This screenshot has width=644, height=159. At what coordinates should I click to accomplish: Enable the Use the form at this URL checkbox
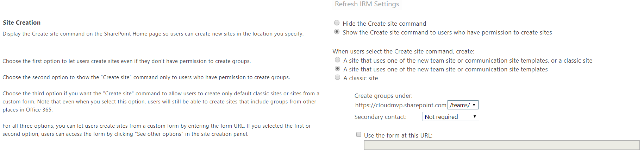coord(359,134)
